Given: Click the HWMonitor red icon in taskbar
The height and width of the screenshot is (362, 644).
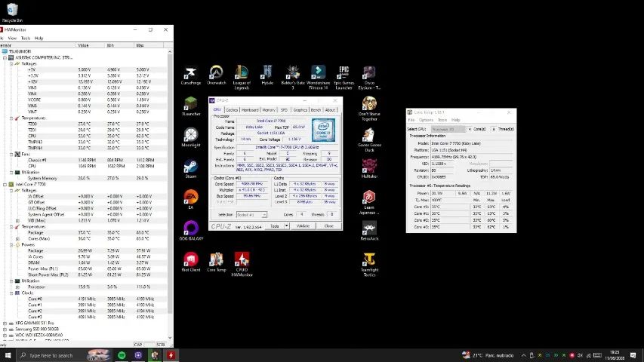Looking at the screenshot, I should 171,355.
